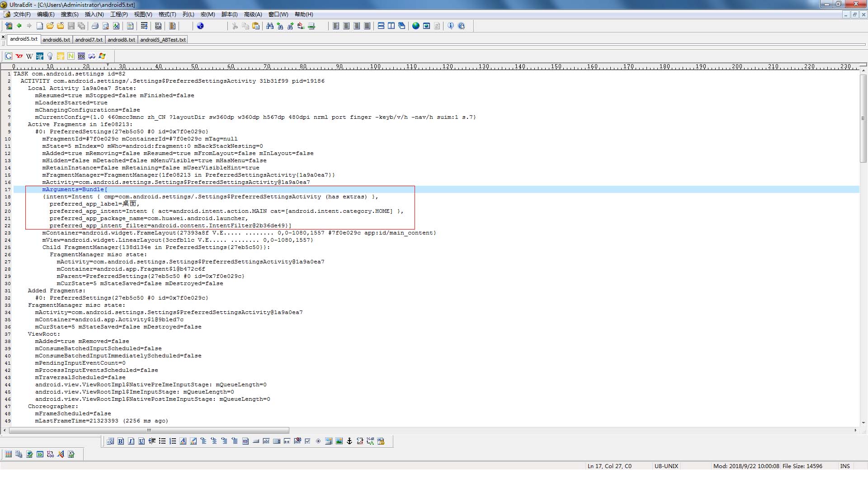
Task: Insert HTML numbered list icon
Action: coord(173,441)
